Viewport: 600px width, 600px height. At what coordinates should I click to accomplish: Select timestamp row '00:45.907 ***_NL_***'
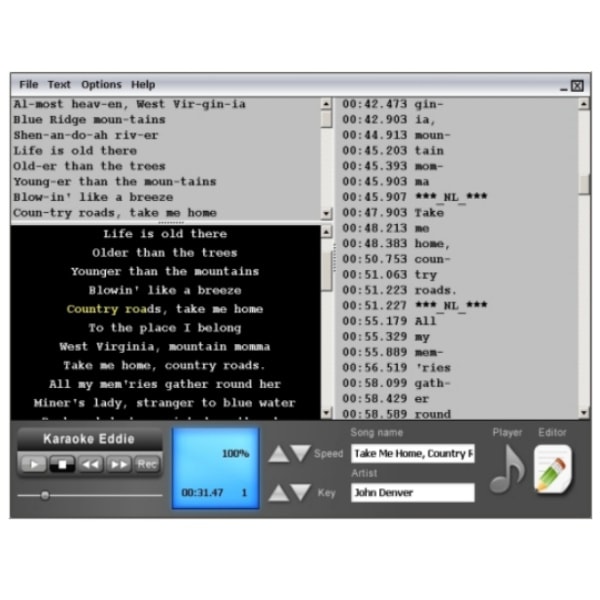click(x=414, y=197)
